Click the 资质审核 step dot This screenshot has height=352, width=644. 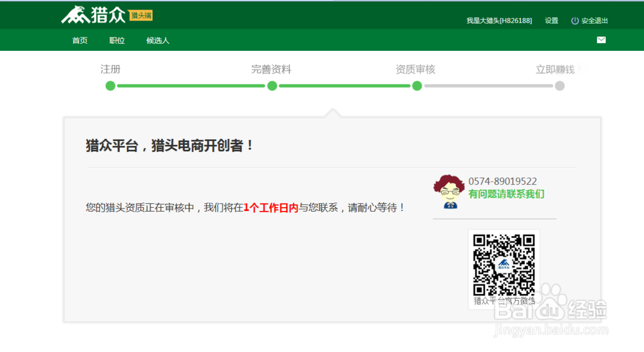click(x=417, y=86)
